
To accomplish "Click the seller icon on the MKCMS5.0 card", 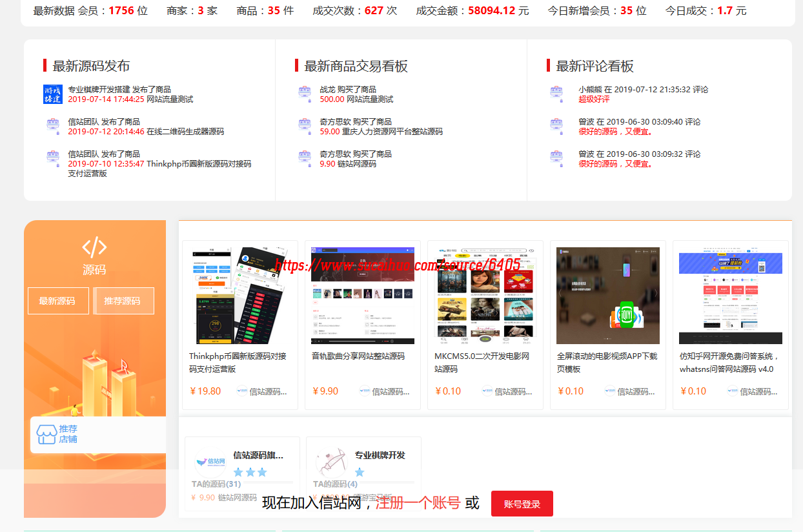I will tap(487, 391).
